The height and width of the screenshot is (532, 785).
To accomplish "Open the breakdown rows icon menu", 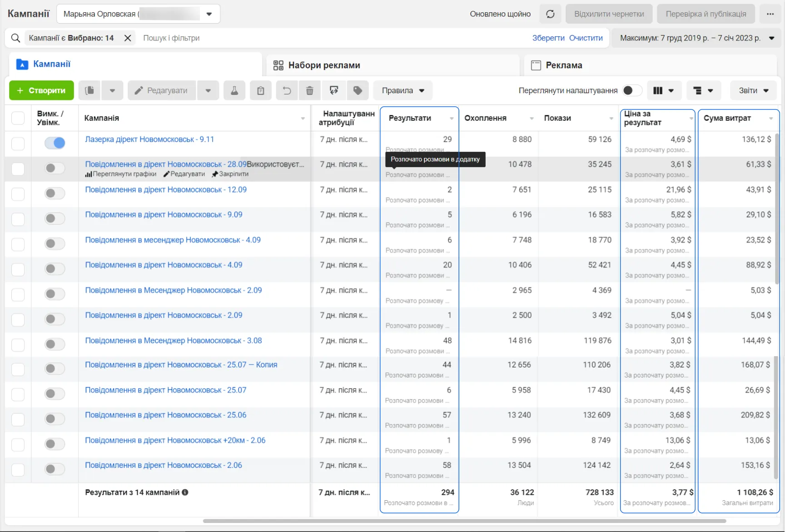I will coord(703,90).
